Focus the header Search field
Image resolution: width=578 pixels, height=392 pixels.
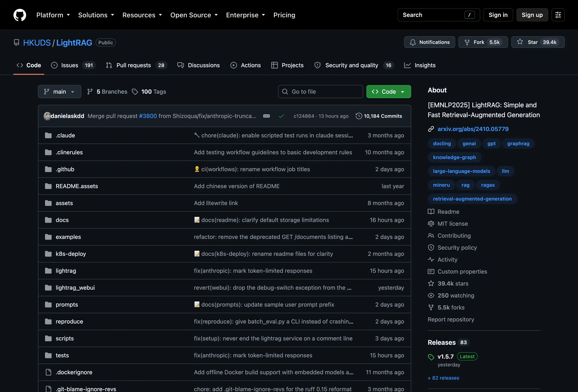click(x=438, y=15)
